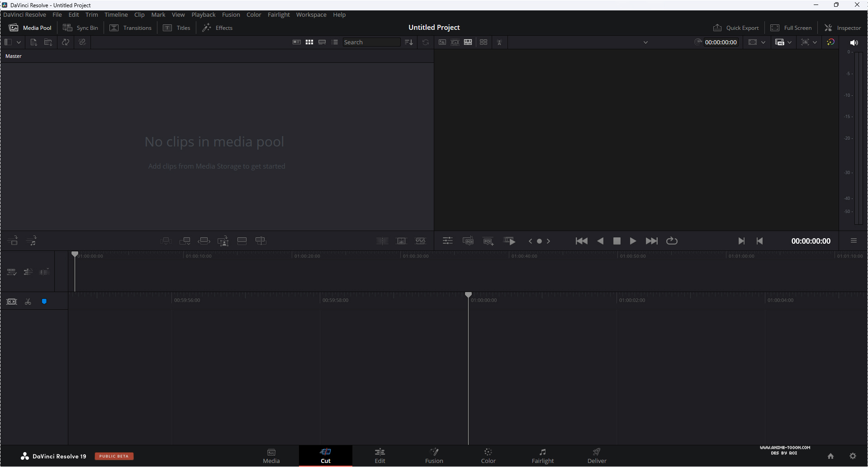This screenshot has width=868, height=467.
Task: Click the Play forward button
Action: (633, 241)
